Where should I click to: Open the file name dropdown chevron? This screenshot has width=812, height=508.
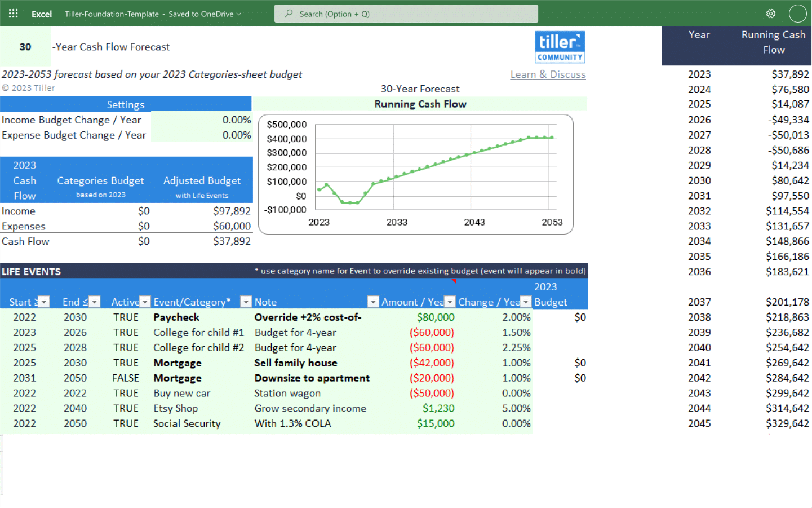[239, 14]
